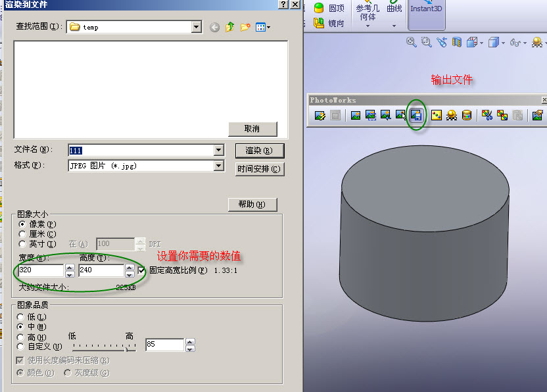Select 自定义(U) custom image quality

tap(20, 347)
